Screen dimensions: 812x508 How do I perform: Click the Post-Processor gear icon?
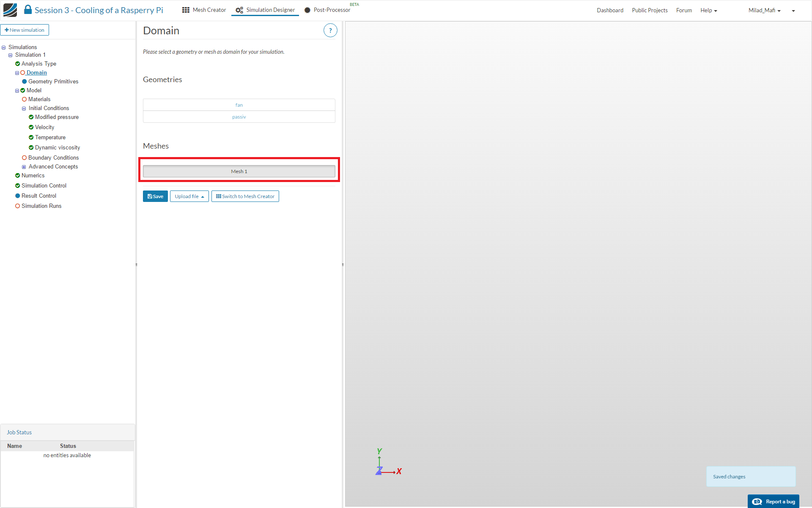[x=307, y=10]
